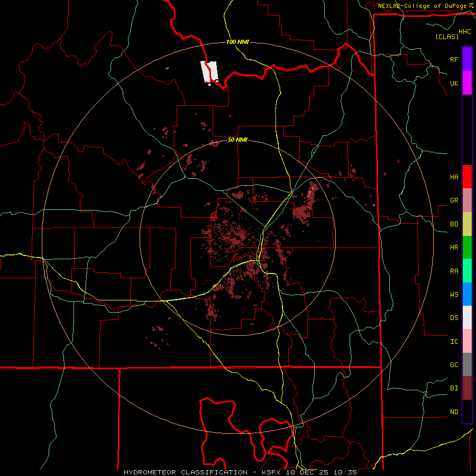Click the GR legend label

454,200
